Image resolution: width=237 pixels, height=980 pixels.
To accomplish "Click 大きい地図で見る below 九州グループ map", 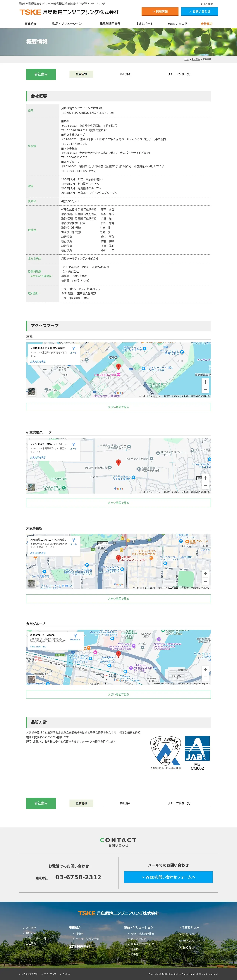I will click(118, 695).
